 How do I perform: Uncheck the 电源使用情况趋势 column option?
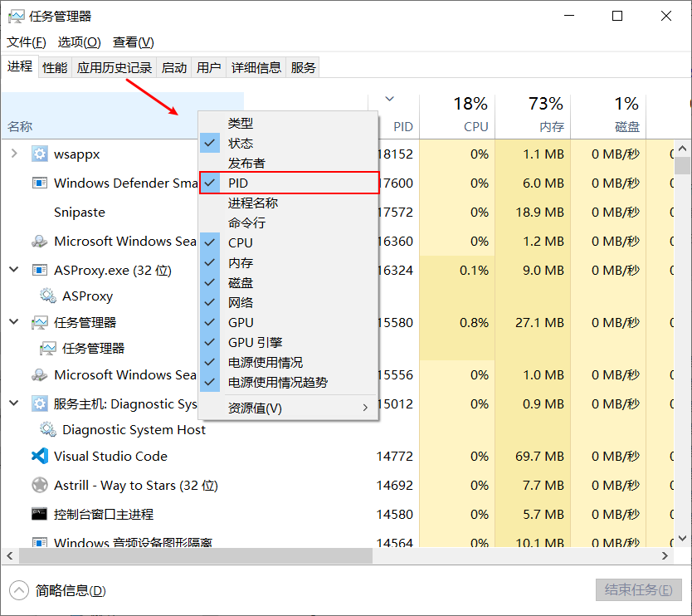click(289, 382)
